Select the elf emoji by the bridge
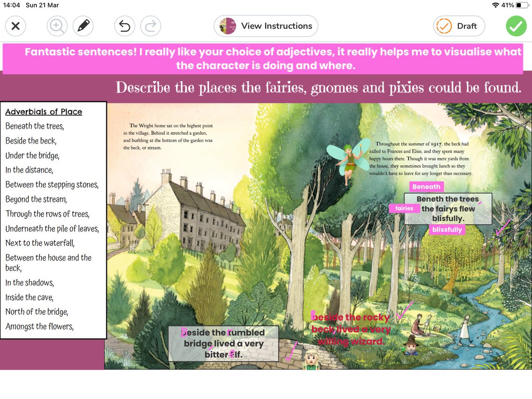Image resolution: width=532 pixels, height=399 pixels. 311,360
